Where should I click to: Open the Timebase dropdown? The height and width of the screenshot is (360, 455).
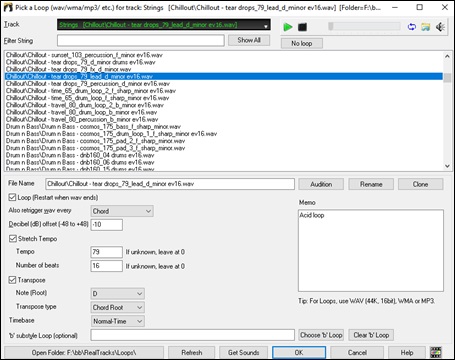point(117,321)
